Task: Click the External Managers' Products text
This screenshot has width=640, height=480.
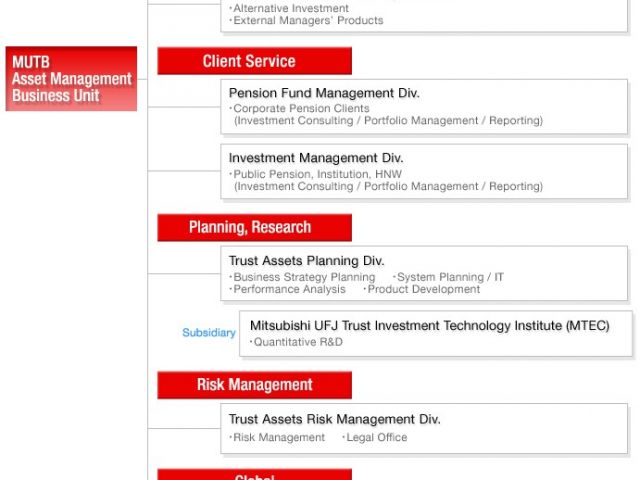Action: 306,21
